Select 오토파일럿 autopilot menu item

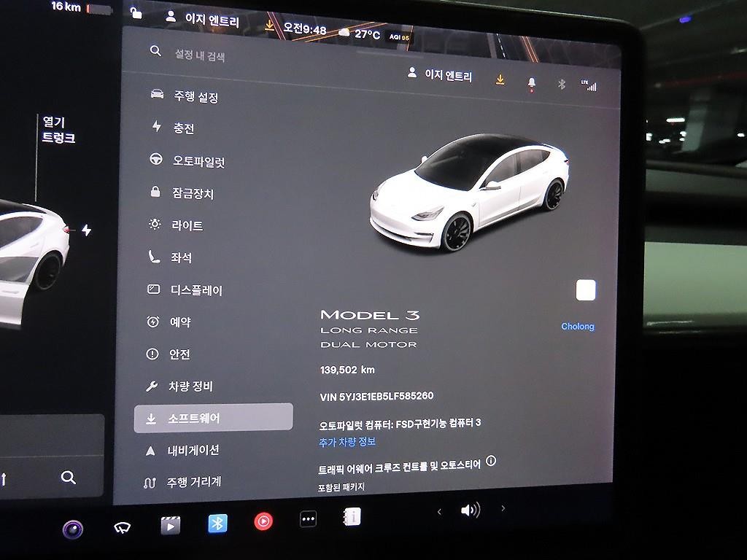pyautogui.click(x=187, y=160)
